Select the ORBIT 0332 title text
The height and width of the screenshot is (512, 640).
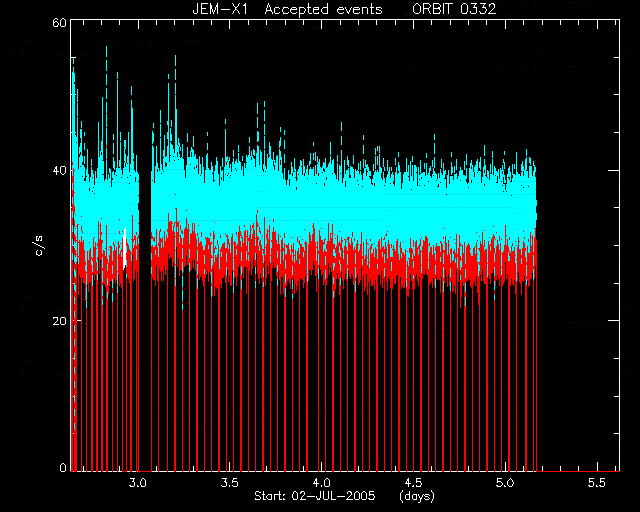(x=454, y=9)
